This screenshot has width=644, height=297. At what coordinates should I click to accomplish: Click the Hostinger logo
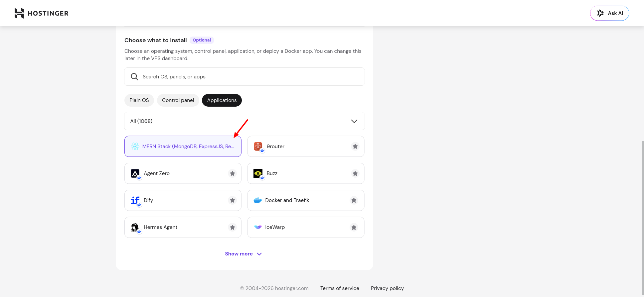(42, 13)
